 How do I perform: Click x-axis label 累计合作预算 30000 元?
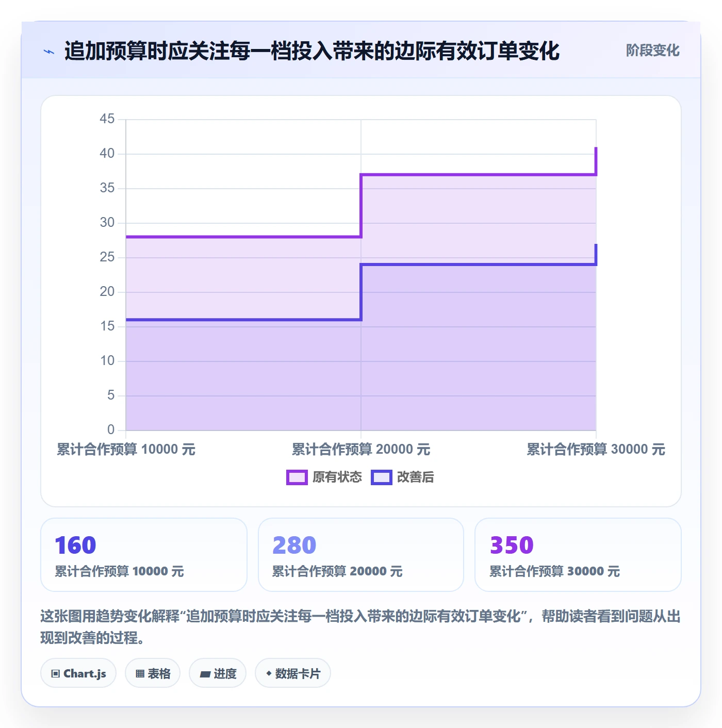[596, 450]
